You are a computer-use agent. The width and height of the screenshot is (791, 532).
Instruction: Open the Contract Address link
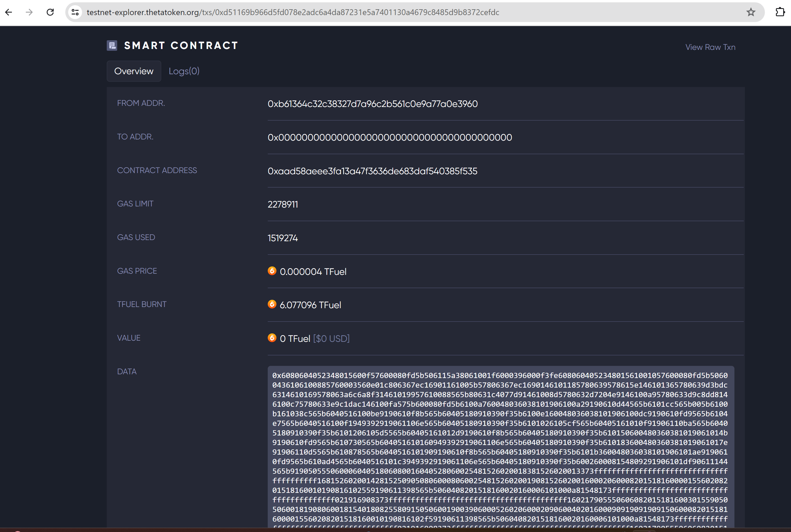pyautogui.click(x=372, y=171)
